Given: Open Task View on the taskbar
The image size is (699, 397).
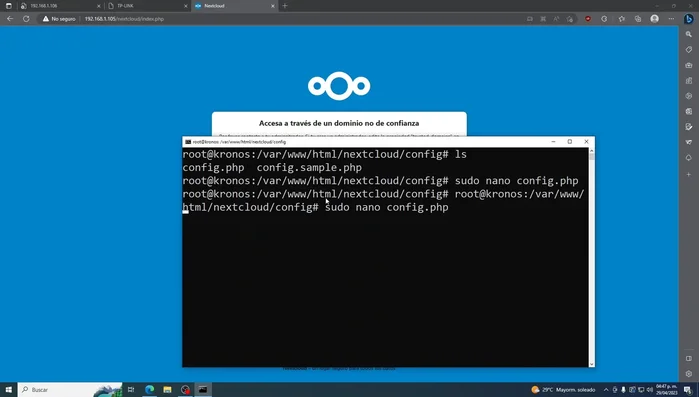Looking at the screenshot, I should 131,389.
